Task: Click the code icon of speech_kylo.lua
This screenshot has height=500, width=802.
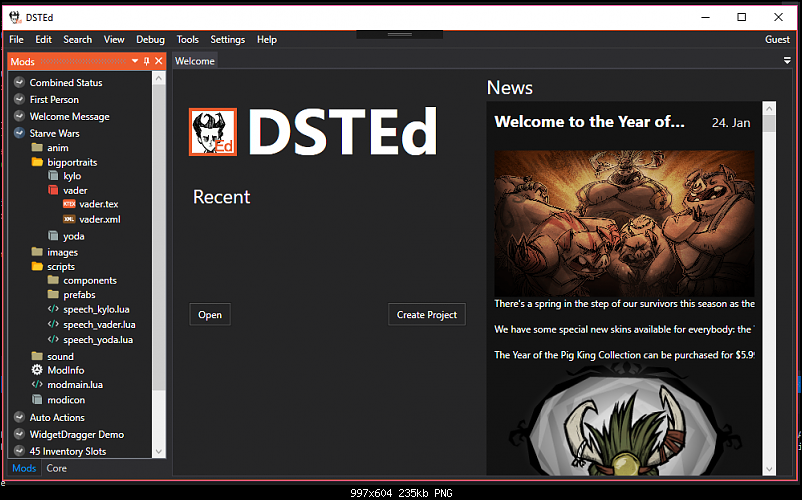Action: coord(53,309)
